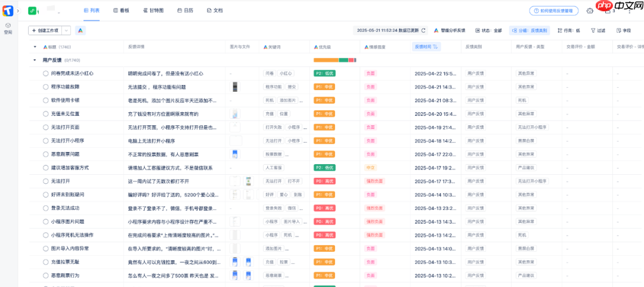644x287 pixels.
Task: Click the AI icon on 情感强度 header
Action: click(367, 47)
